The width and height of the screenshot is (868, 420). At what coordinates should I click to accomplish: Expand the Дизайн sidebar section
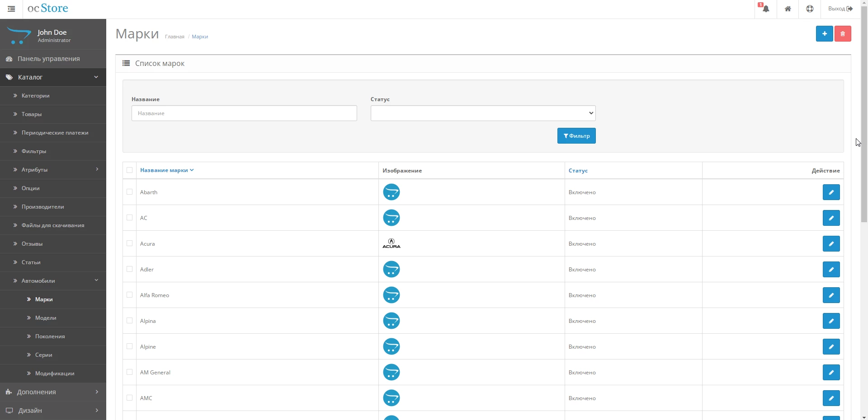tap(53, 411)
